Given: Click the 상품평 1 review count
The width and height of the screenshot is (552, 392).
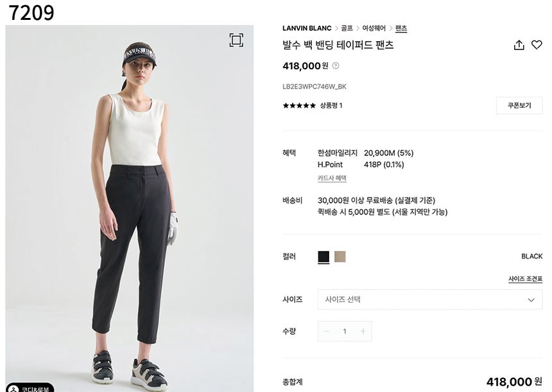Looking at the screenshot, I should pos(331,105).
